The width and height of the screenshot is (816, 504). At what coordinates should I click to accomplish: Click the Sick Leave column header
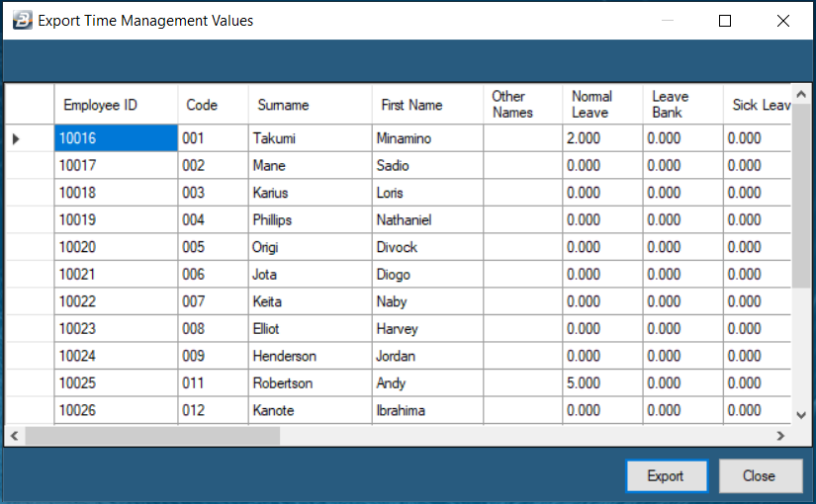[x=758, y=105]
